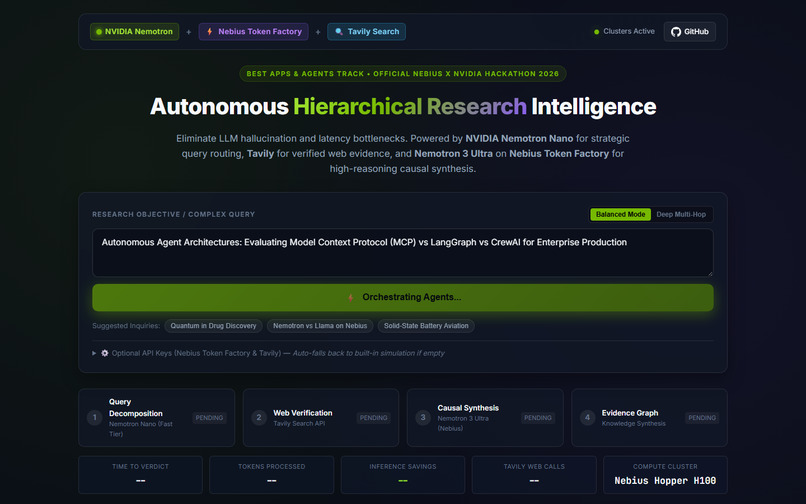Click the Autonomous Hierarchical Research Intelligence heading
This screenshot has width=806, height=504.
(402, 107)
